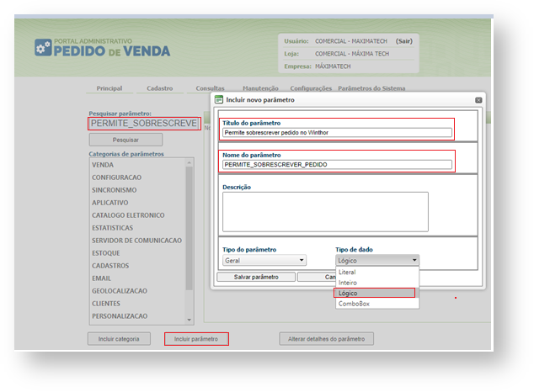The height and width of the screenshot is (392, 534).
Task: Open the Cadastro menu
Action: click(x=159, y=88)
